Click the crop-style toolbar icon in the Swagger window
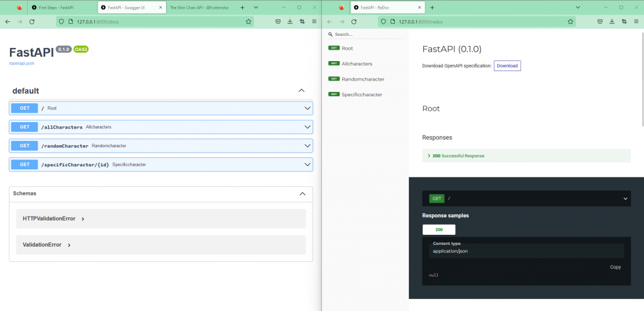Viewport: 644px width, 311px height. pos(302,21)
